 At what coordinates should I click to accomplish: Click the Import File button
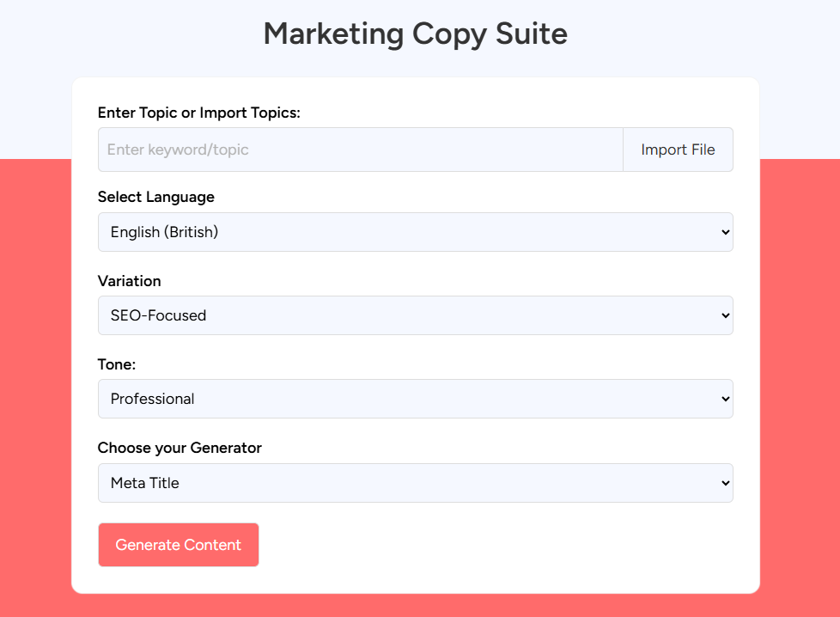pyautogui.click(x=678, y=150)
